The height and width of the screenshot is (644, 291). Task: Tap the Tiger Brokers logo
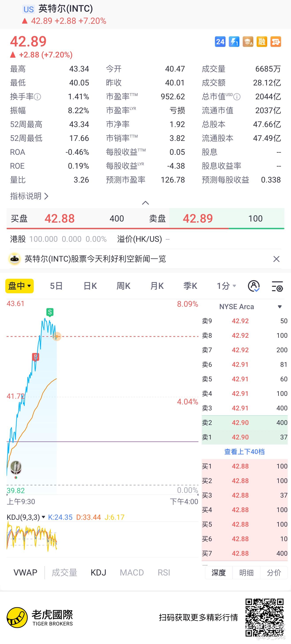click(39, 618)
